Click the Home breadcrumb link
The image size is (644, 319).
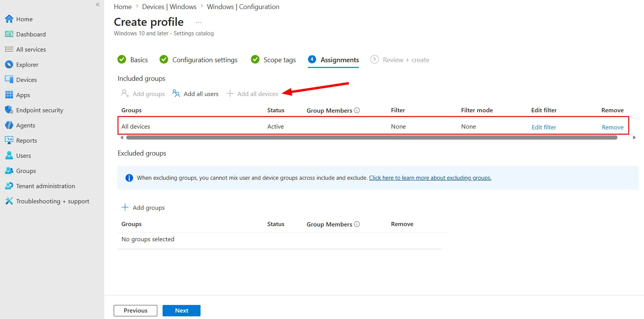123,7
